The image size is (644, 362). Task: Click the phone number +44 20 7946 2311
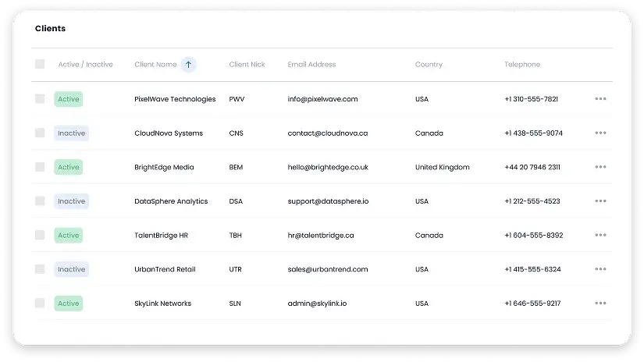tap(532, 167)
